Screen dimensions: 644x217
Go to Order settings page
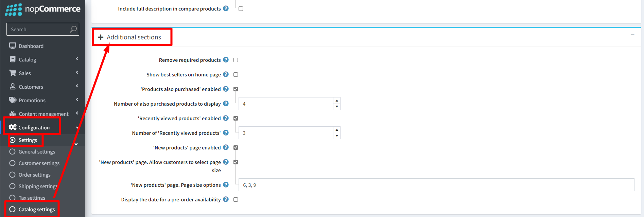pyautogui.click(x=34, y=175)
